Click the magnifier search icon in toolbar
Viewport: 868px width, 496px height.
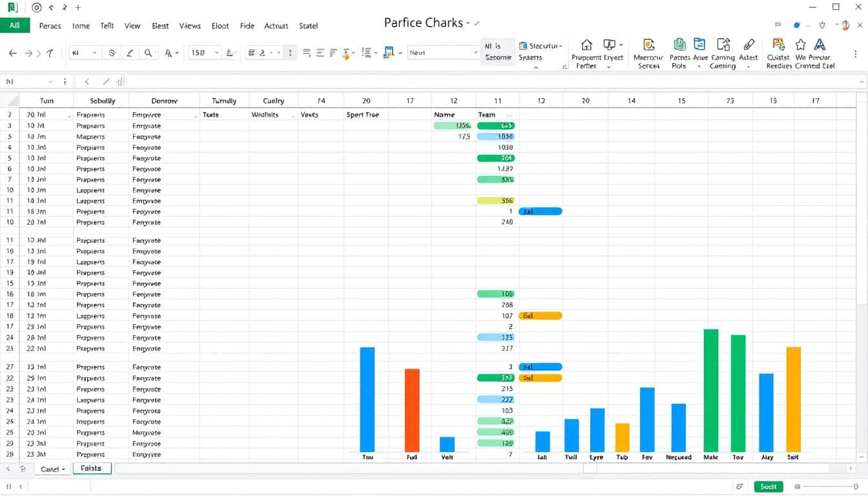(x=148, y=53)
